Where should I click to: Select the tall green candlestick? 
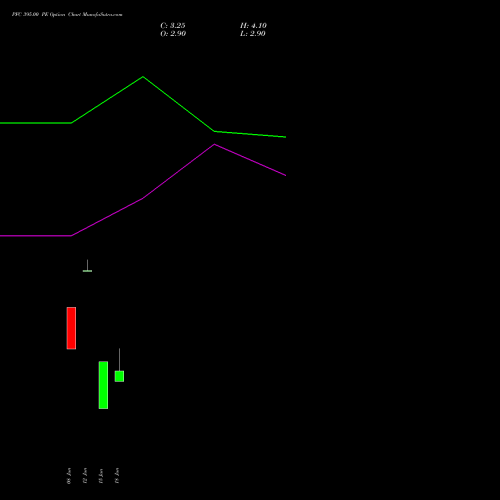tap(103, 385)
